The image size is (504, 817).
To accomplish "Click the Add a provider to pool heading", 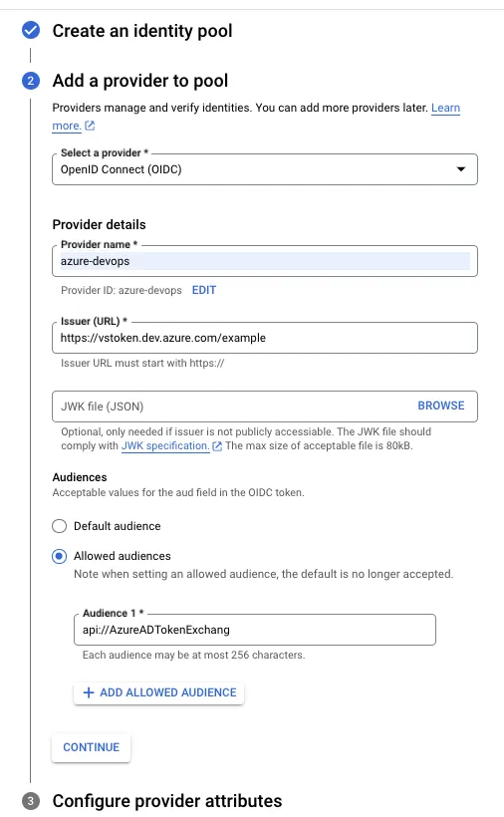I will [140, 81].
